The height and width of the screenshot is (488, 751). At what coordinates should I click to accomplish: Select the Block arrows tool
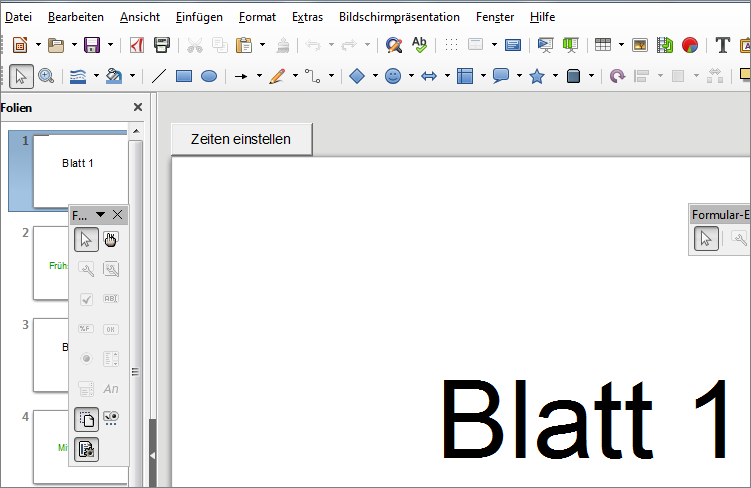429,76
